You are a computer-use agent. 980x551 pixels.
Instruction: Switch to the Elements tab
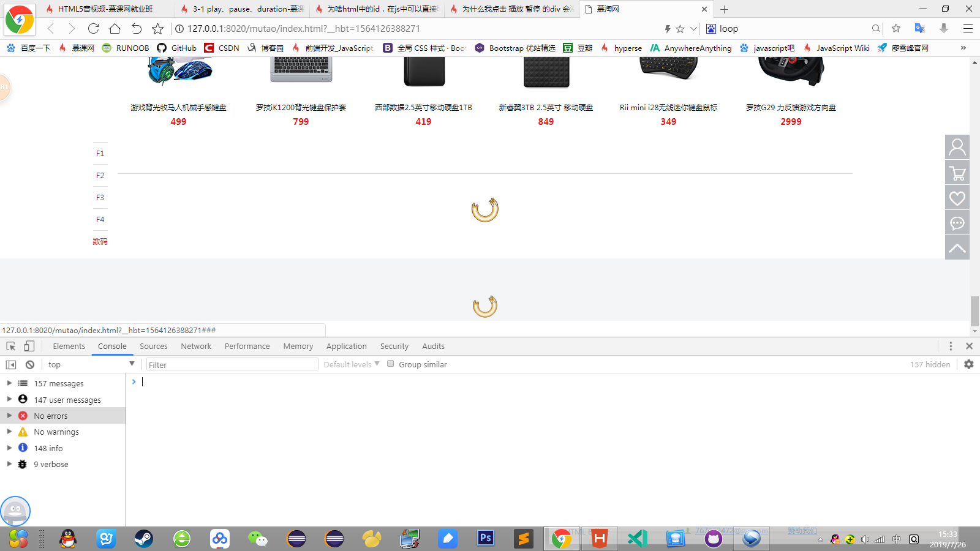click(69, 346)
